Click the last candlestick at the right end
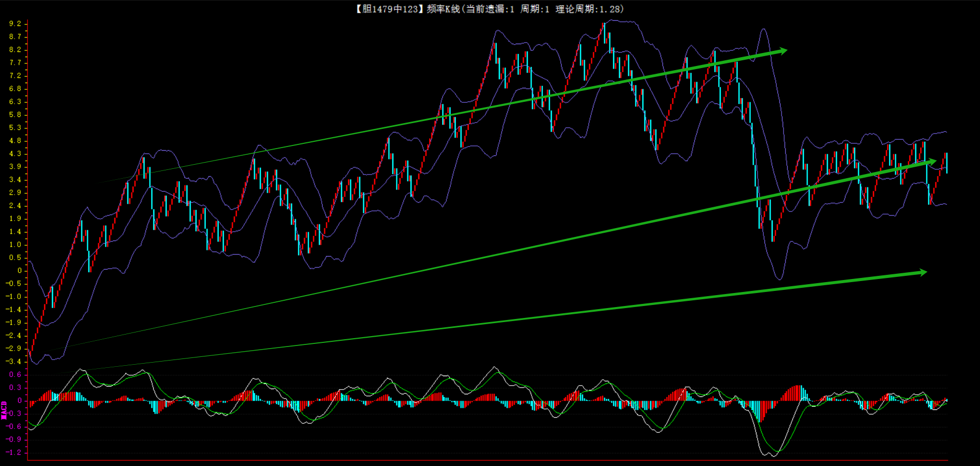This screenshot has height=466, width=980. pos(946,163)
